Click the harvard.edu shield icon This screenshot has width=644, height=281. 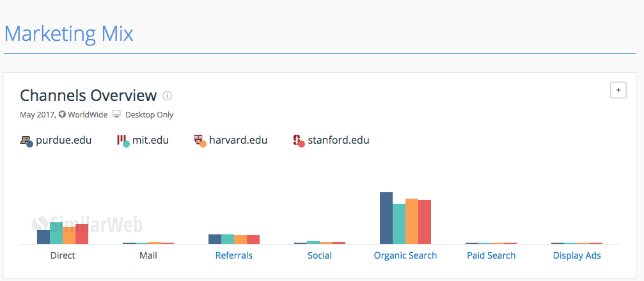point(200,140)
